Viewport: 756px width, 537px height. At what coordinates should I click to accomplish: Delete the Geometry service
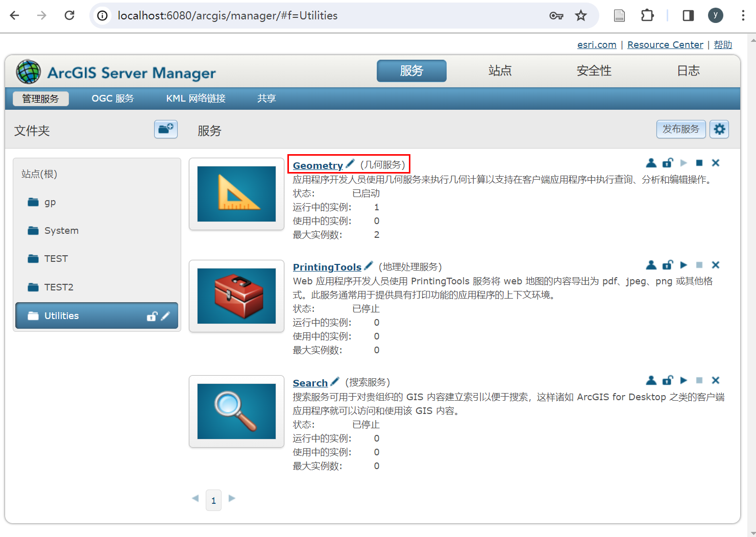pyautogui.click(x=716, y=163)
